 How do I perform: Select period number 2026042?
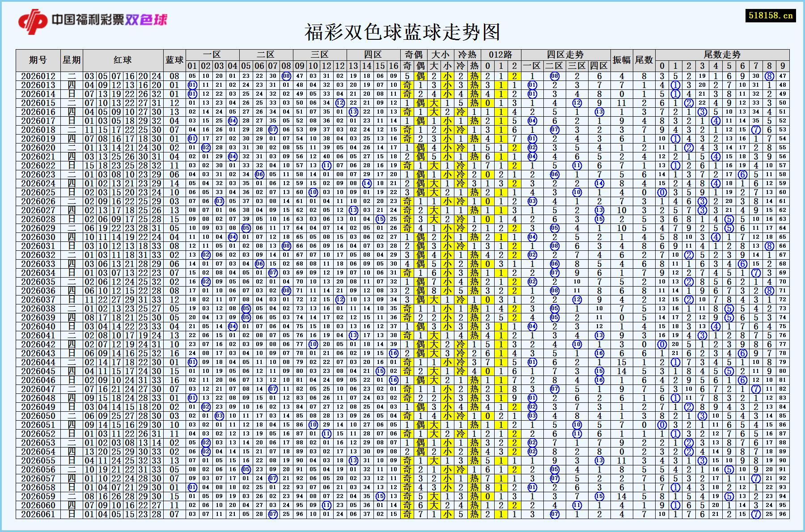[38, 345]
